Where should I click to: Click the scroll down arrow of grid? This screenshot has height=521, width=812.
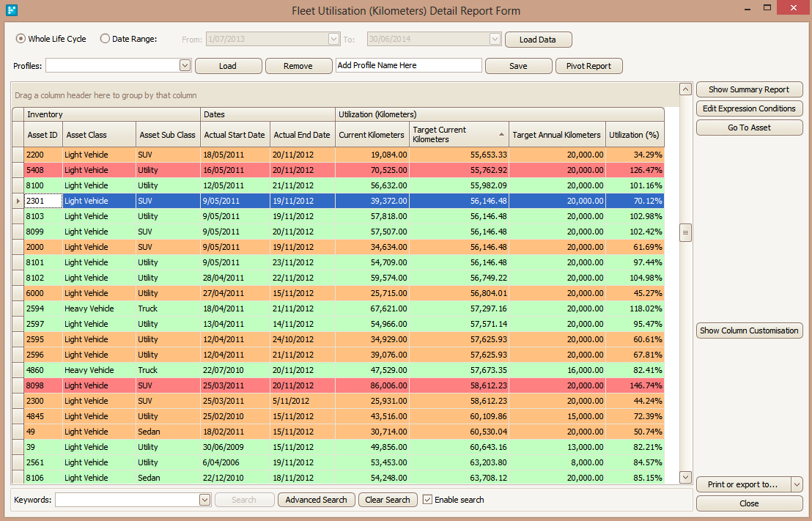click(x=685, y=477)
